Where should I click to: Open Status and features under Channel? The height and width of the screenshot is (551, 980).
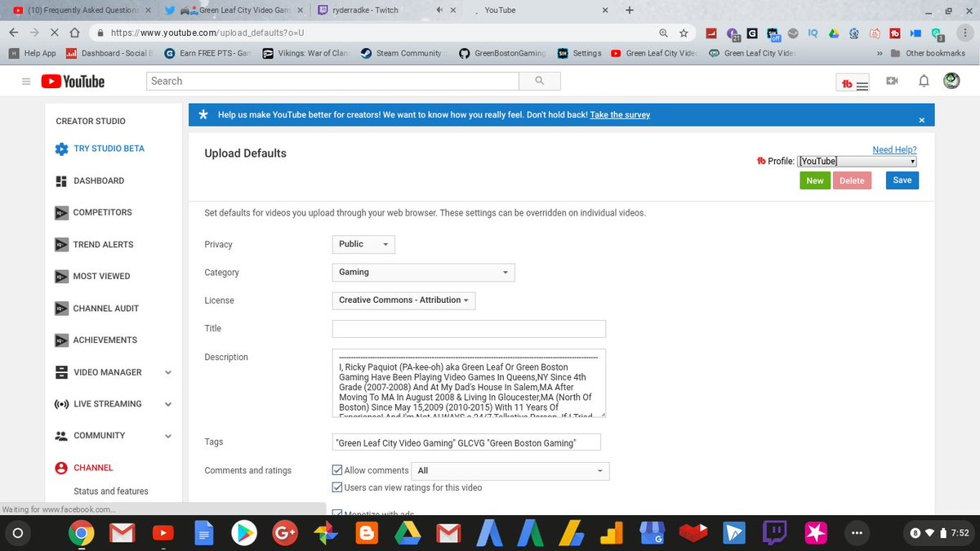coord(111,491)
